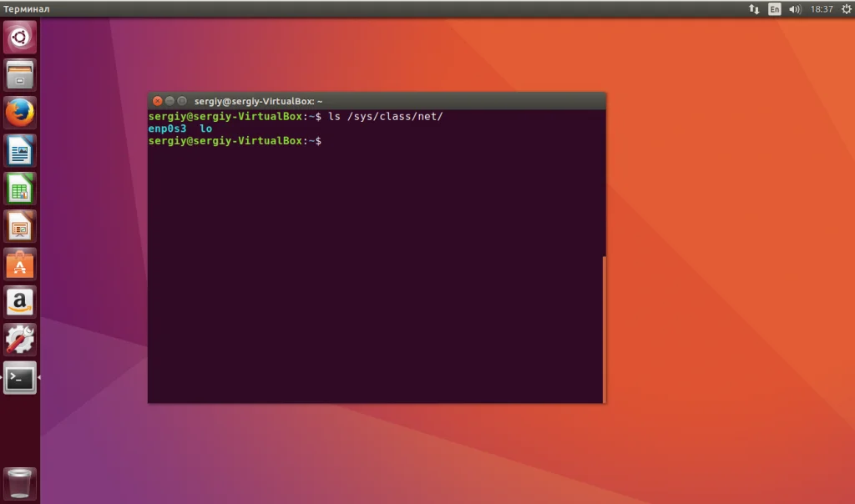Screen dimensions: 855x504
Task: Open LibreOffice Impress presentation icon
Action: point(20,226)
